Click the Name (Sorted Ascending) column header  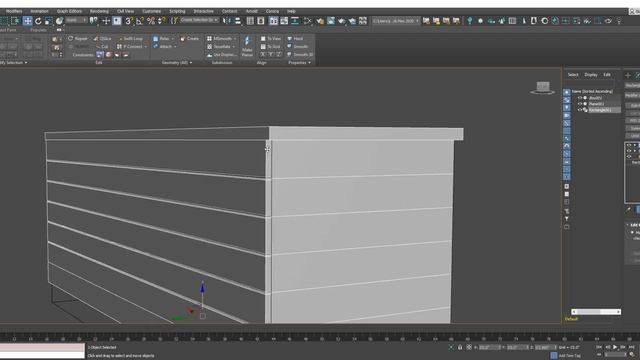[592, 91]
